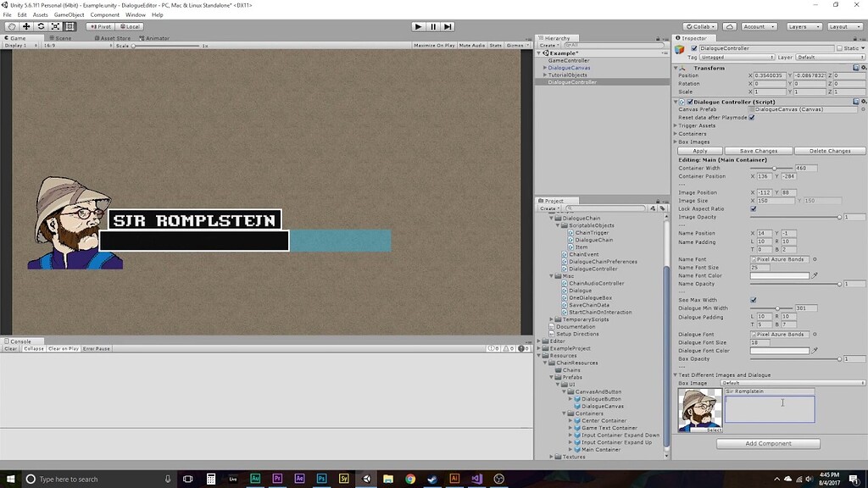868x488 pixels.
Task: Disable the Lock Aspect Ratio checkbox
Action: click(x=753, y=208)
